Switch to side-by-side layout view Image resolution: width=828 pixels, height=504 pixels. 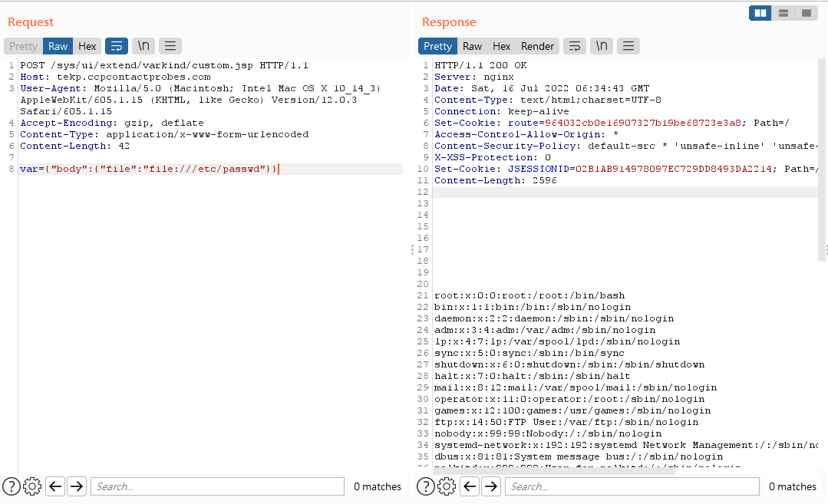point(760,13)
